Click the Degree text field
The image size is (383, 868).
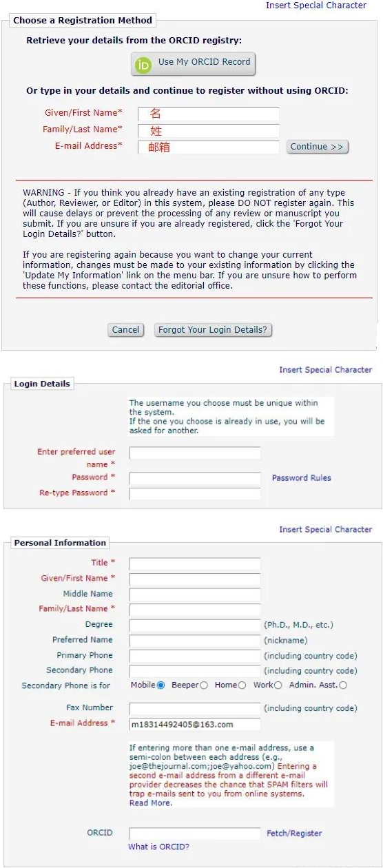pyautogui.click(x=195, y=626)
